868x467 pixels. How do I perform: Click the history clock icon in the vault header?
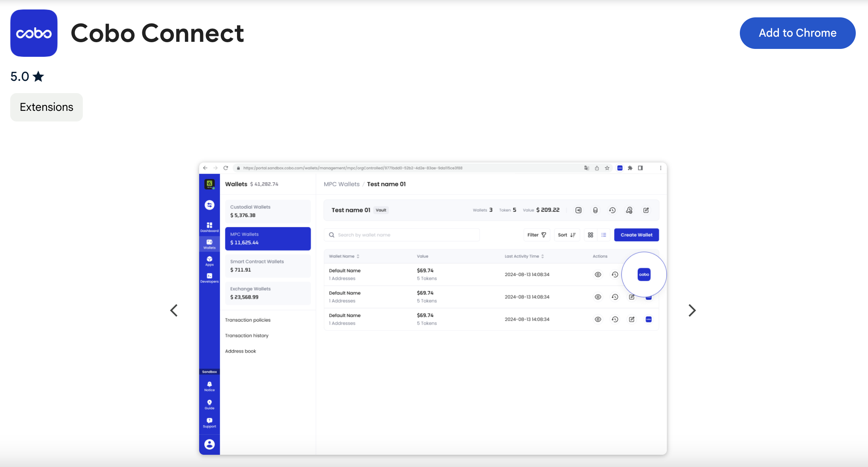click(612, 210)
